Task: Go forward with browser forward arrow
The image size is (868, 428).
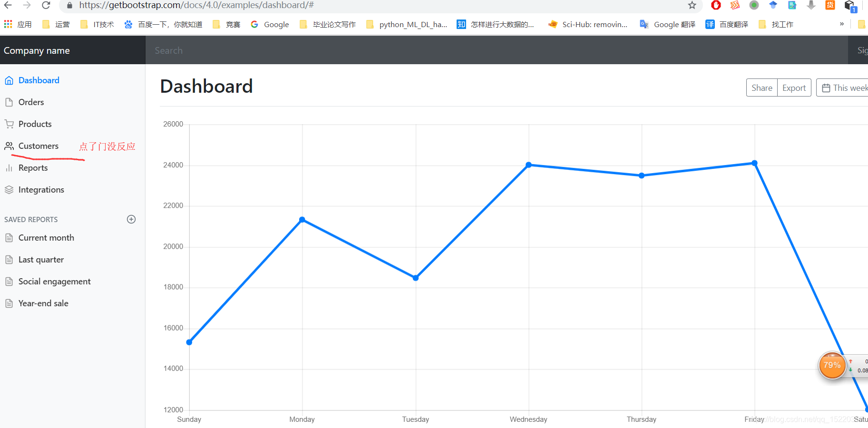Action: [27, 5]
